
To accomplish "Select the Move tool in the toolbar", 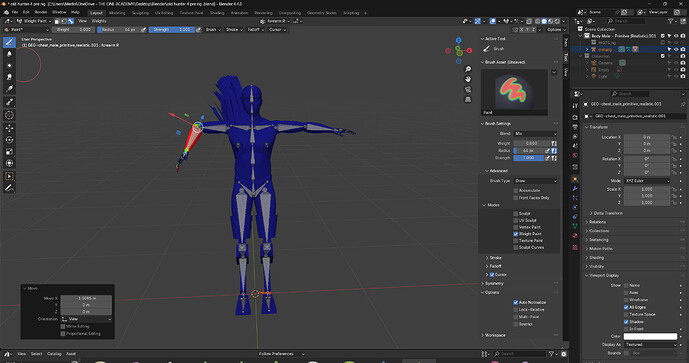I will [9, 128].
